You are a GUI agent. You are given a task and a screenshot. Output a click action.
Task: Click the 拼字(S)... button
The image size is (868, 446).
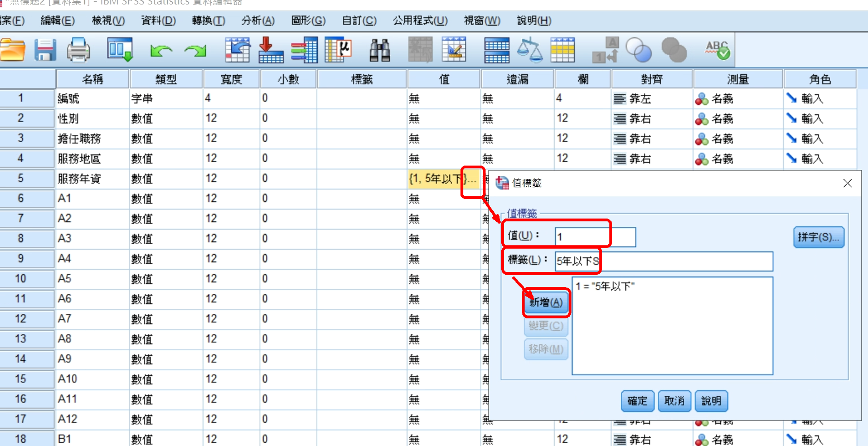(818, 237)
